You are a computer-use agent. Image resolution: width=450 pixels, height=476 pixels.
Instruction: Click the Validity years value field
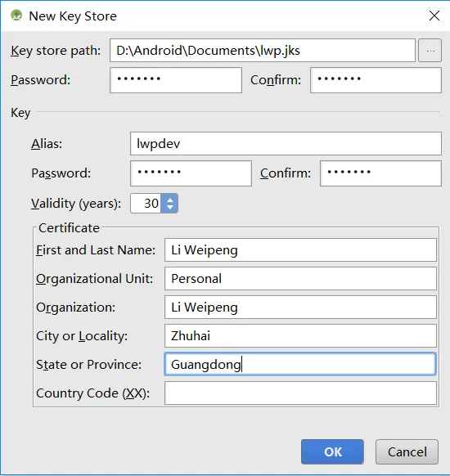[146, 203]
